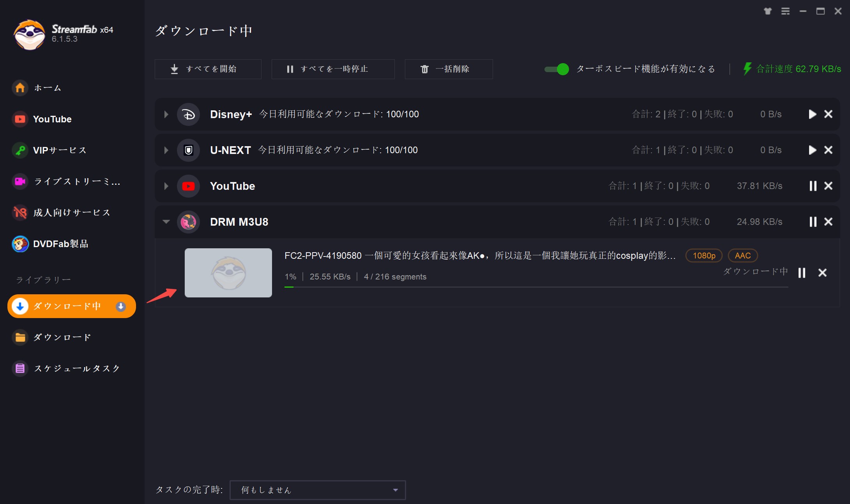Click 一括削除 button
The width and height of the screenshot is (850, 504).
click(449, 69)
